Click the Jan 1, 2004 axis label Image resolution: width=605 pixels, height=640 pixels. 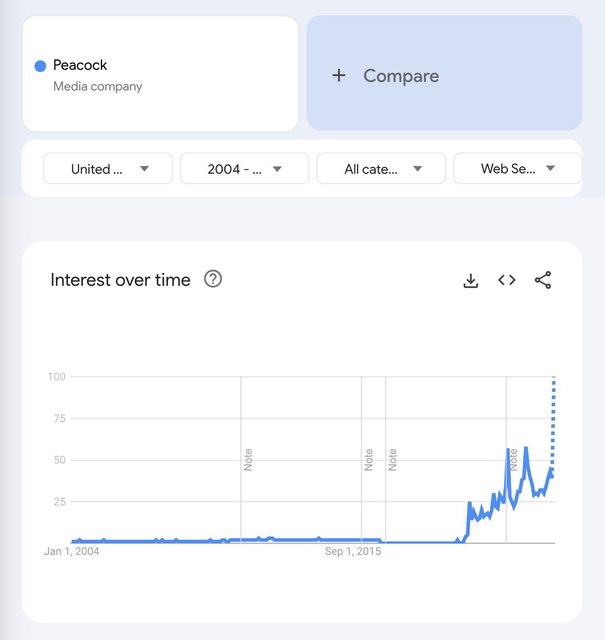coord(72,551)
